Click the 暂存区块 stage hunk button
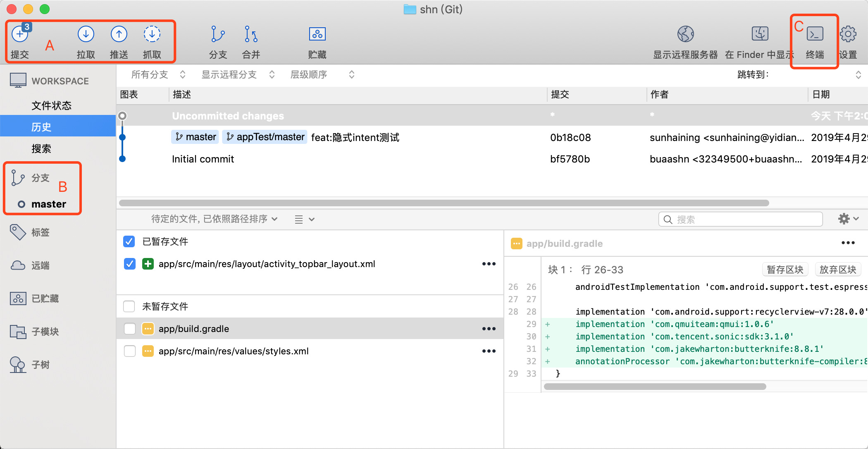868x449 pixels. (785, 270)
